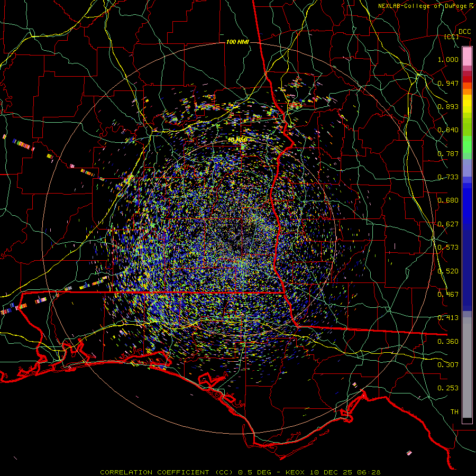Click the bright green segment of the color bar
This screenshot has height=476, width=476.
(x=467, y=144)
